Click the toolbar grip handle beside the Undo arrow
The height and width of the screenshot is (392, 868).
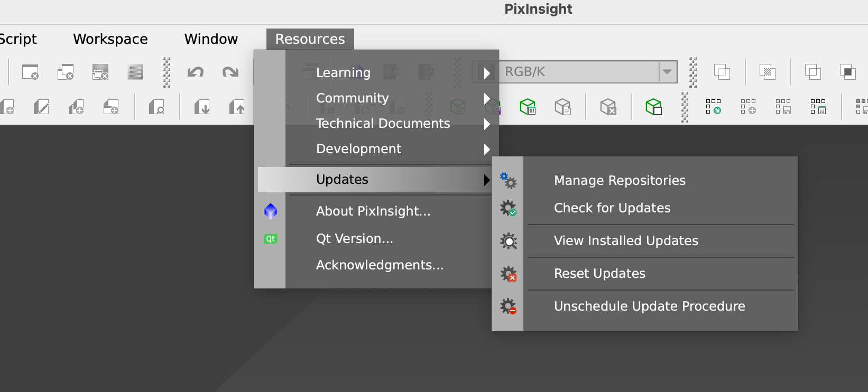[167, 72]
